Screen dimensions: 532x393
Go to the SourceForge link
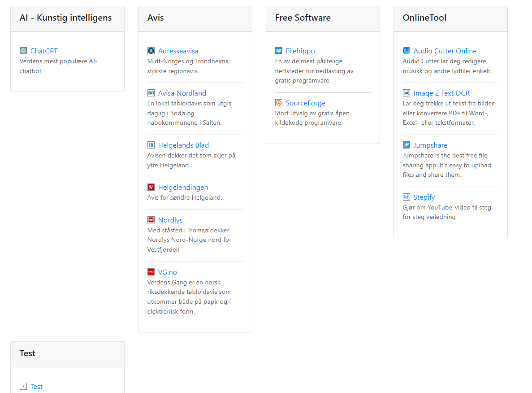coord(306,103)
